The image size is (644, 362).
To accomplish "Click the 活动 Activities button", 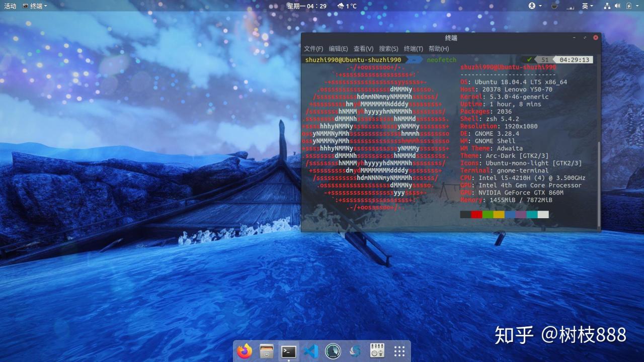I will point(10,6).
